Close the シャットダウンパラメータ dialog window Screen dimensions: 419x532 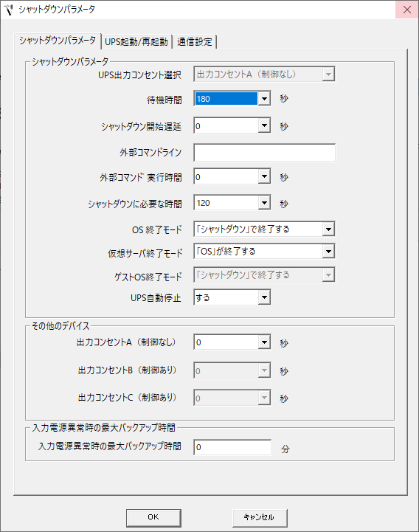(406, 10)
